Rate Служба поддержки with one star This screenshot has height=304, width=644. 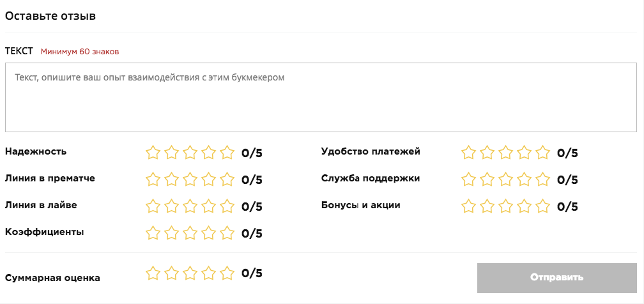click(x=468, y=179)
